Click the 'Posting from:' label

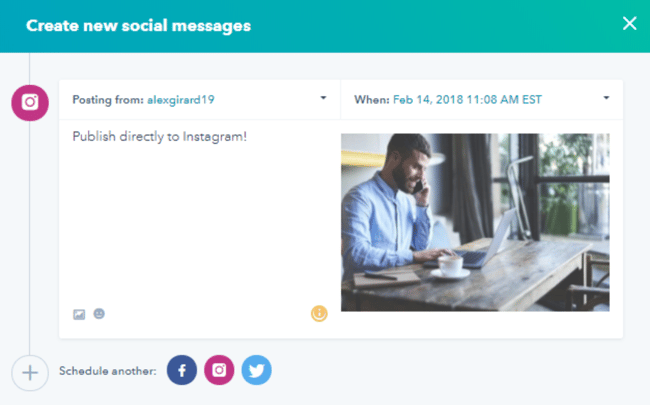(108, 99)
